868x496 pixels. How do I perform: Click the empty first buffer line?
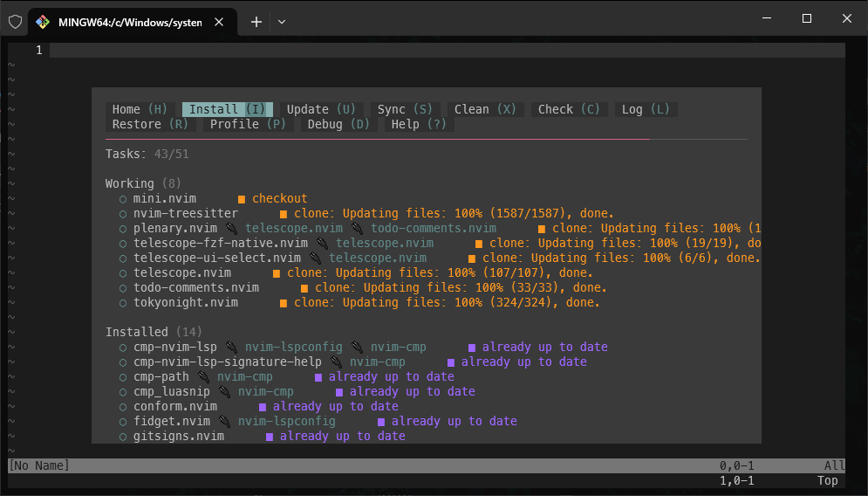[x=448, y=51]
